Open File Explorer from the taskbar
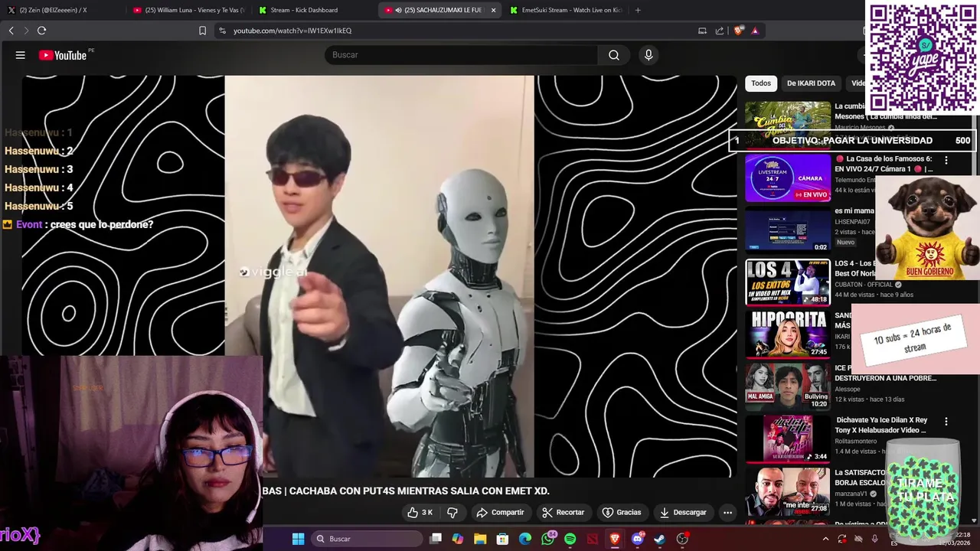 pos(480,539)
